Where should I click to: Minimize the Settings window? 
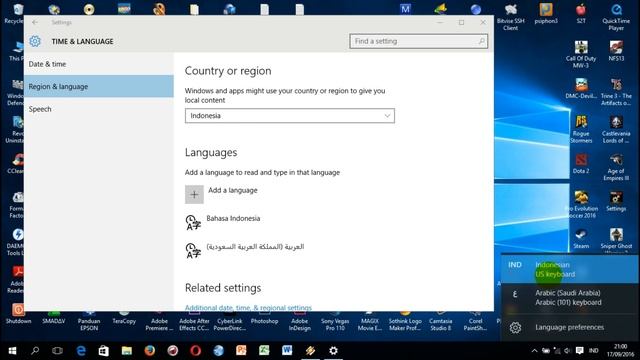[440, 22]
